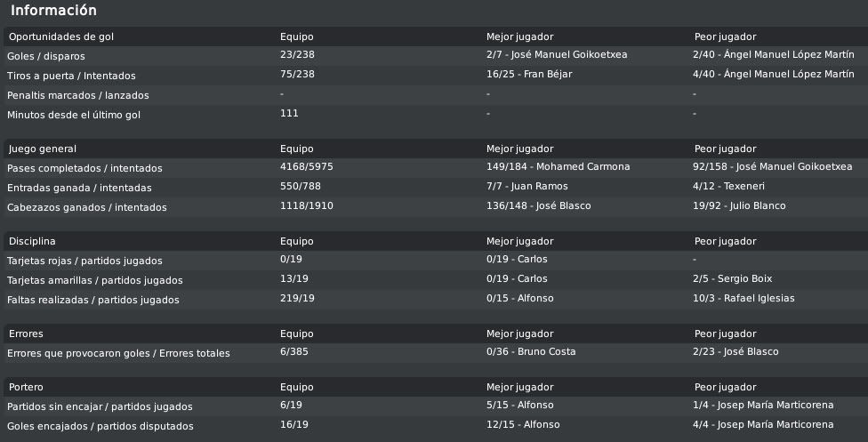This screenshot has height=442, width=868.
Task: Select the Juego general section header
Action: pos(42,149)
